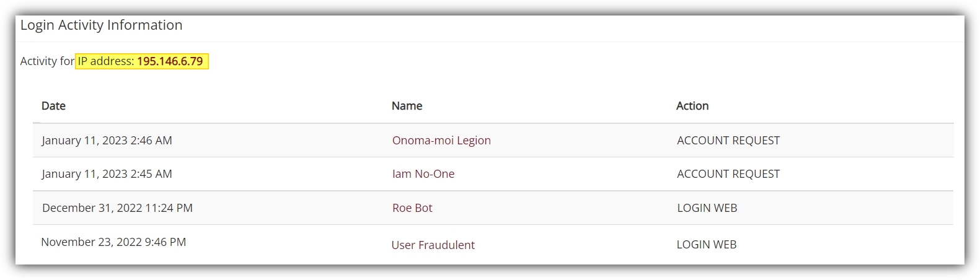Select the January 11, 2023 2:46 AM date

click(107, 141)
